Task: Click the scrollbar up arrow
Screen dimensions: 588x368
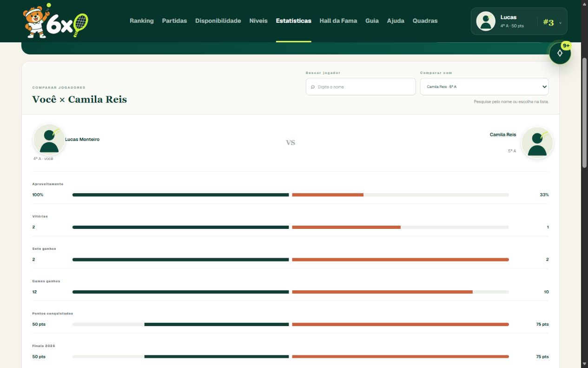Action: [x=584, y=4]
